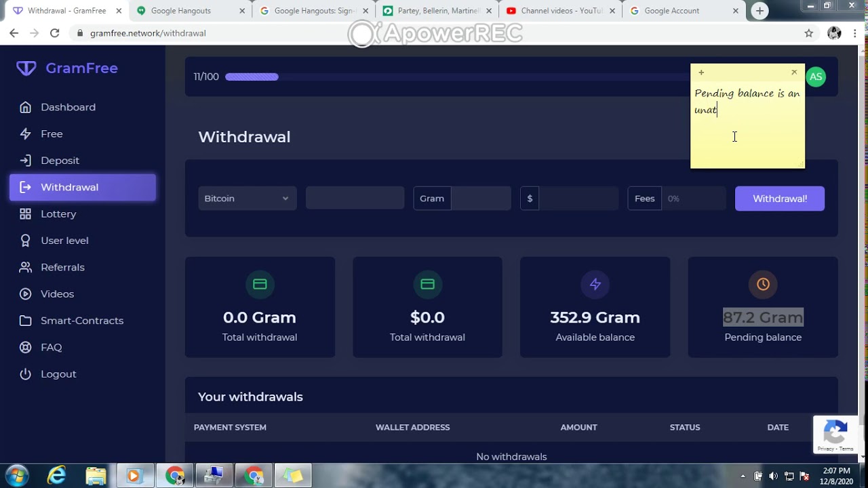This screenshot has height=488, width=868.
Task: Click the WALLET ADDRESS column header
Action: [x=412, y=427]
